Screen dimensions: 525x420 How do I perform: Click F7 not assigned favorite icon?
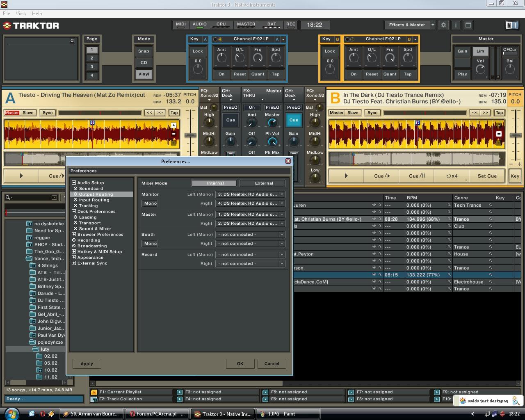(x=351, y=392)
